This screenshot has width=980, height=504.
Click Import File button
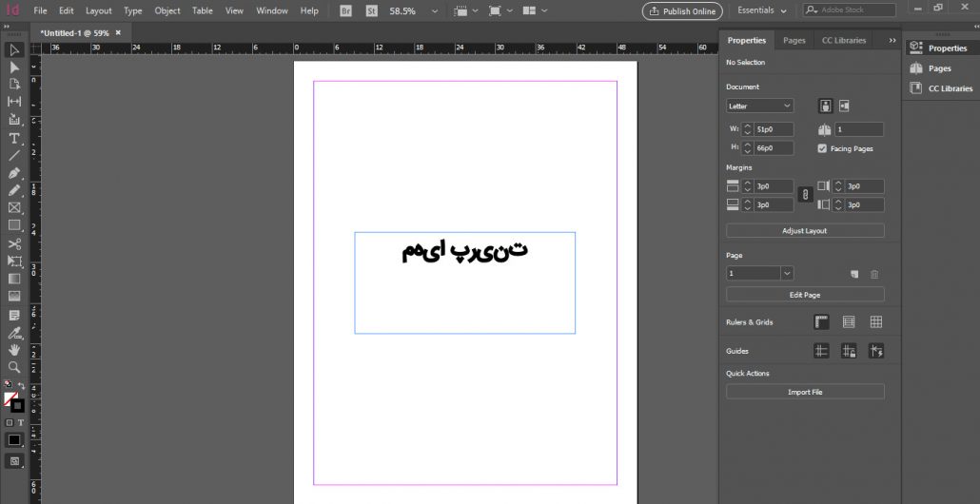click(x=805, y=392)
